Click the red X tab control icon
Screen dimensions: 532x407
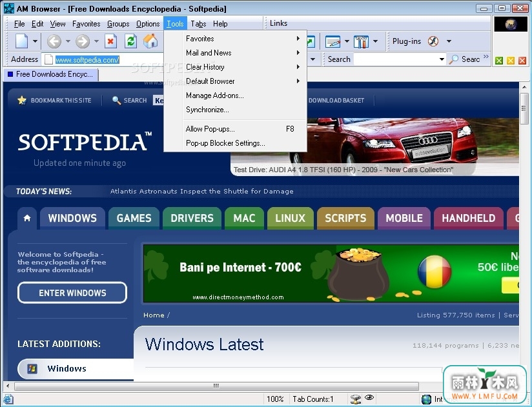pos(522,61)
